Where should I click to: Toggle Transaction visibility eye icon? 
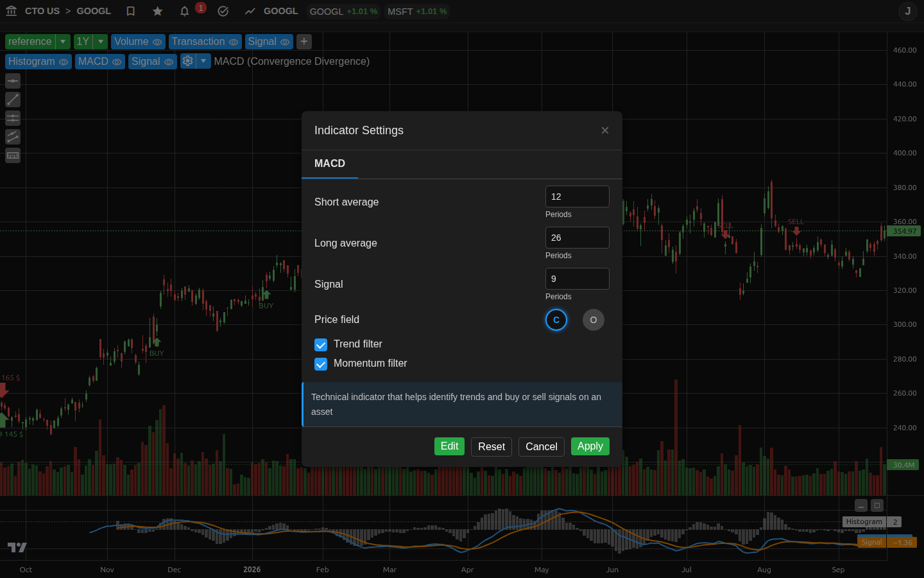(x=234, y=42)
